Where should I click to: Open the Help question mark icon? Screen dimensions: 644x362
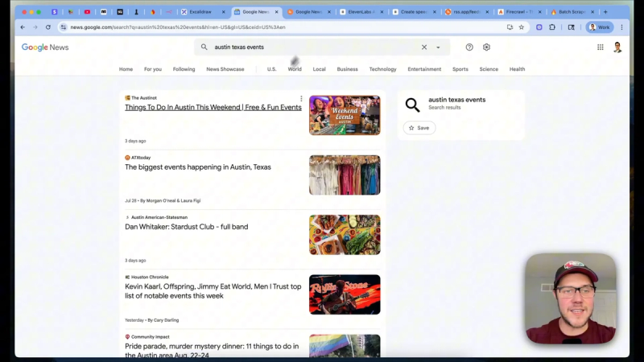[469, 47]
